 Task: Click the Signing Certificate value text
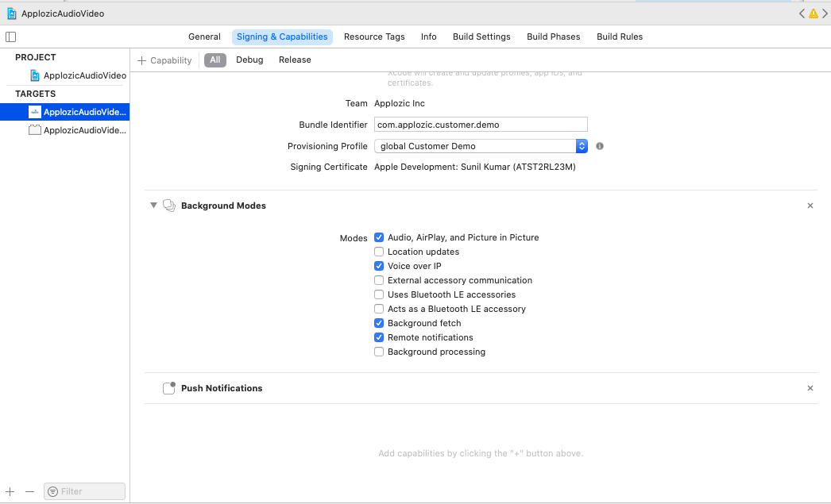475,167
